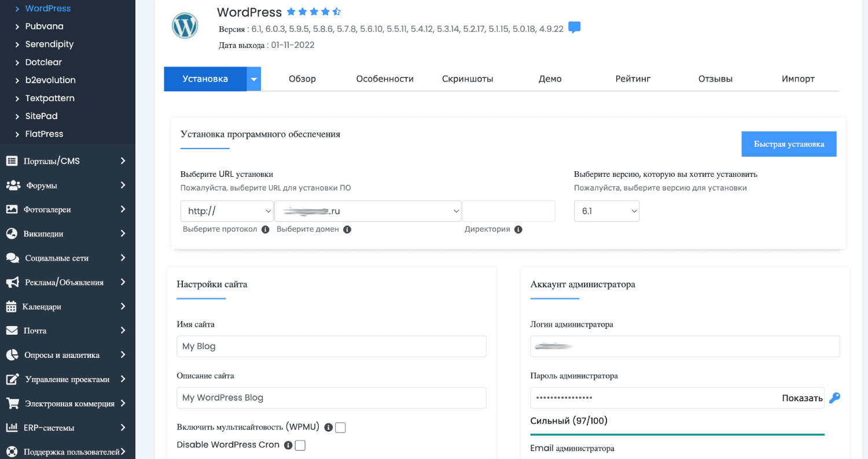
Task: Click the Быстрая установка button
Action: [x=789, y=144]
